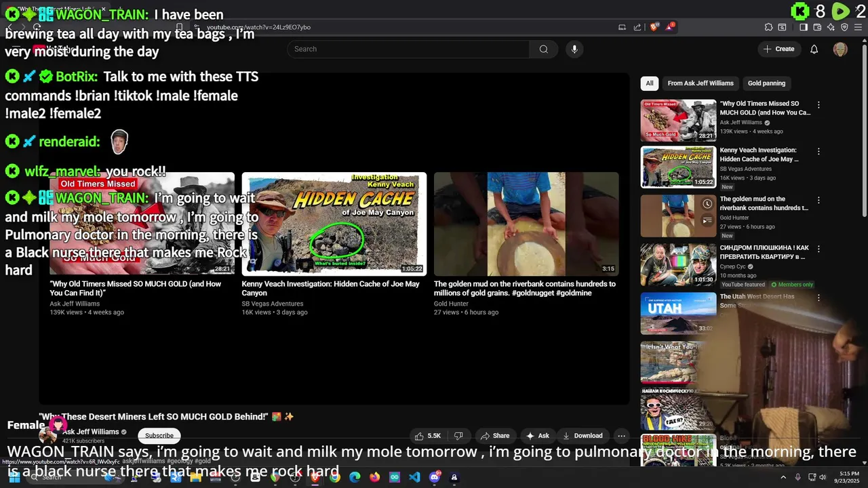Open File Explorer from the taskbar
868x488 pixels.
click(196, 477)
